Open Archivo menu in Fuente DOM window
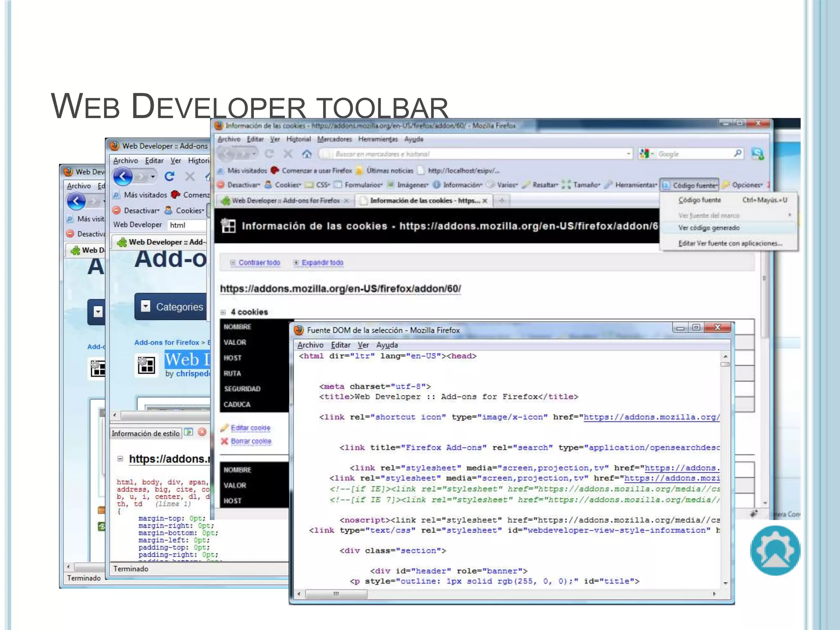Screen dimensions: 840x630 pos(310,345)
